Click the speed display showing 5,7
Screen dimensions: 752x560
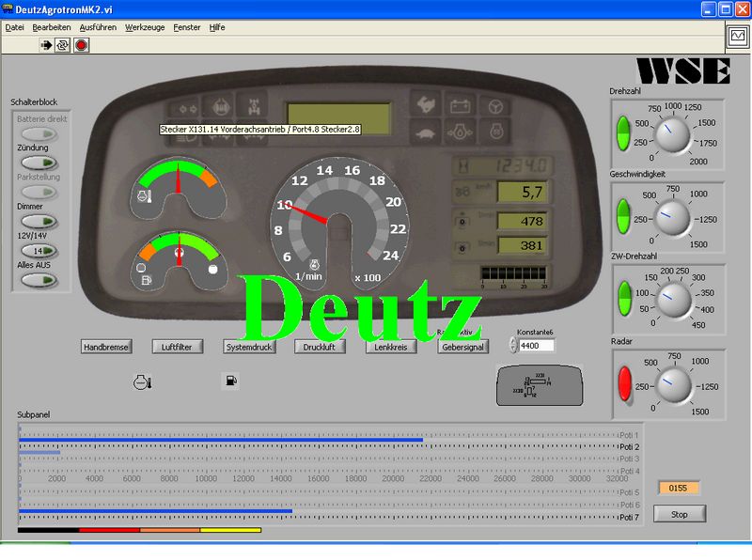point(523,193)
